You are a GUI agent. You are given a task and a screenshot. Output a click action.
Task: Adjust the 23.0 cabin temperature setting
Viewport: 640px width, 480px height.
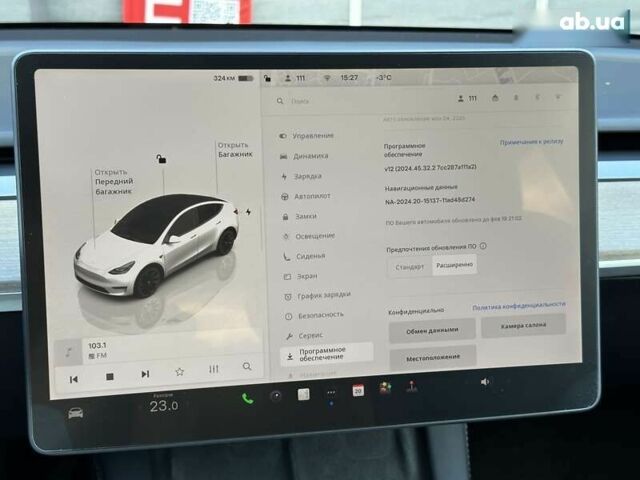click(164, 406)
